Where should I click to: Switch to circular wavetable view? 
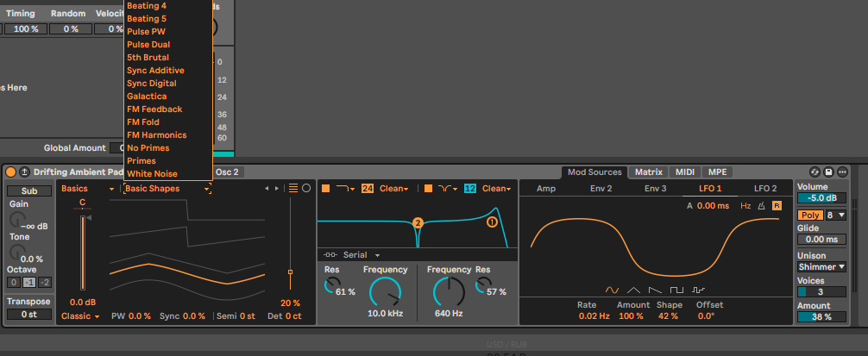(x=306, y=189)
